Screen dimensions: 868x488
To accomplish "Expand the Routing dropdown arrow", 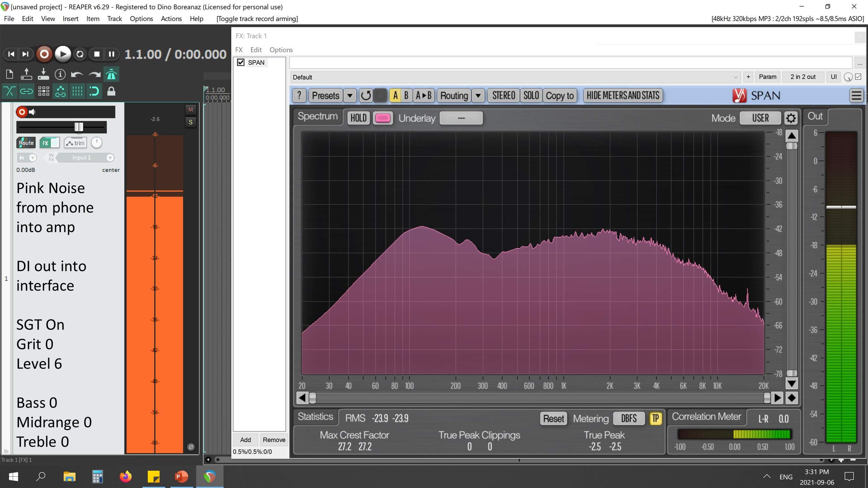I will point(478,96).
